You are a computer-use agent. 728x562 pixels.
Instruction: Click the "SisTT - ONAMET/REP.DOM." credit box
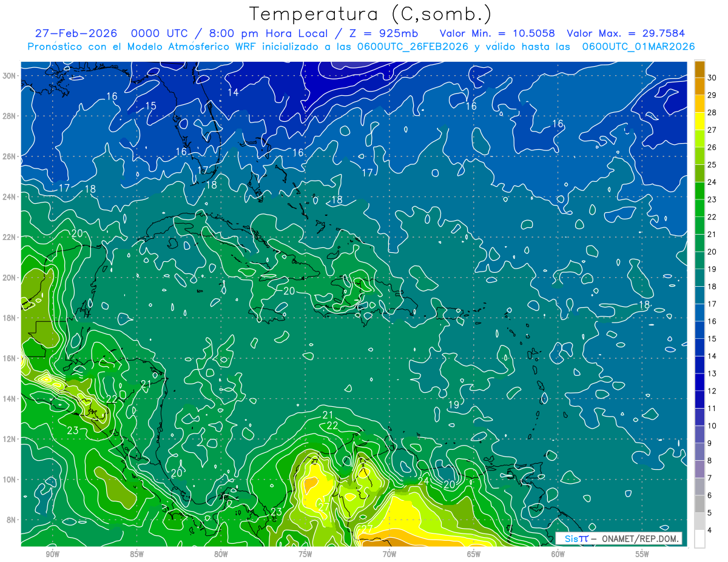pos(618,538)
